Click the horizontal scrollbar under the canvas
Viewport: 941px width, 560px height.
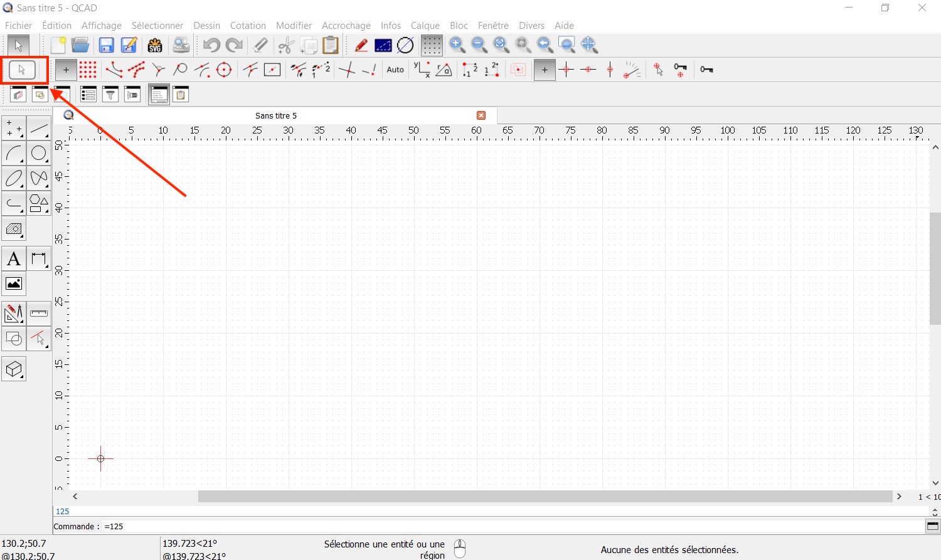pos(545,497)
